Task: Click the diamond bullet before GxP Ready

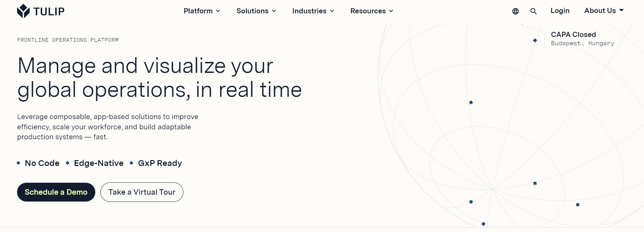Action: (131, 163)
